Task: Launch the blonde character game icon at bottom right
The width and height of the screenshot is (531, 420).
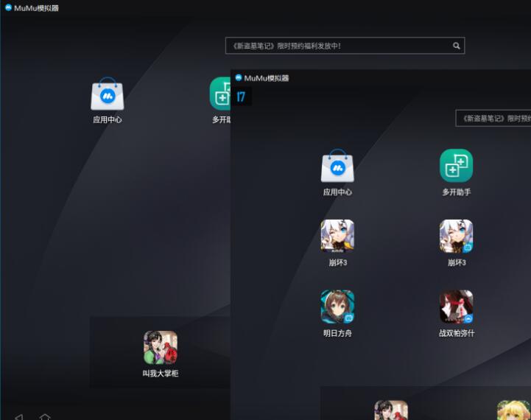Action: tap(514, 410)
